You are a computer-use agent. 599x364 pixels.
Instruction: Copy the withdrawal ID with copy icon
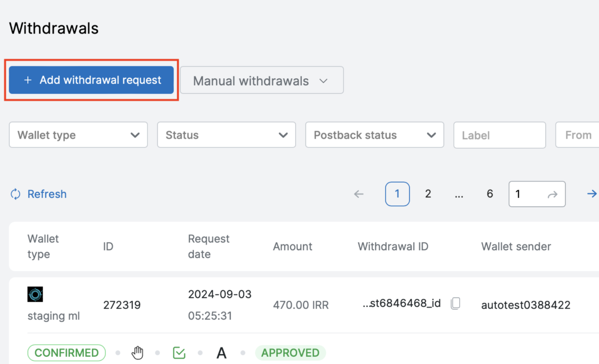click(455, 303)
